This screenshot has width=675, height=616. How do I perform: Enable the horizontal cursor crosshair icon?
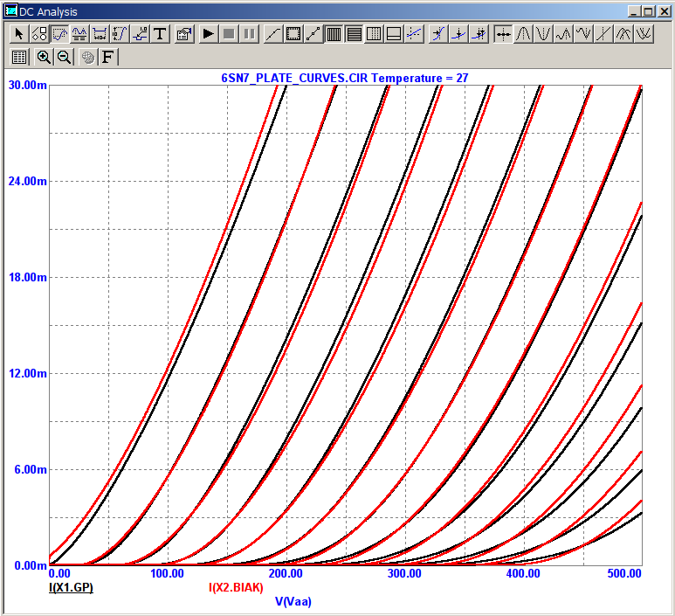click(x=414, y=33)
